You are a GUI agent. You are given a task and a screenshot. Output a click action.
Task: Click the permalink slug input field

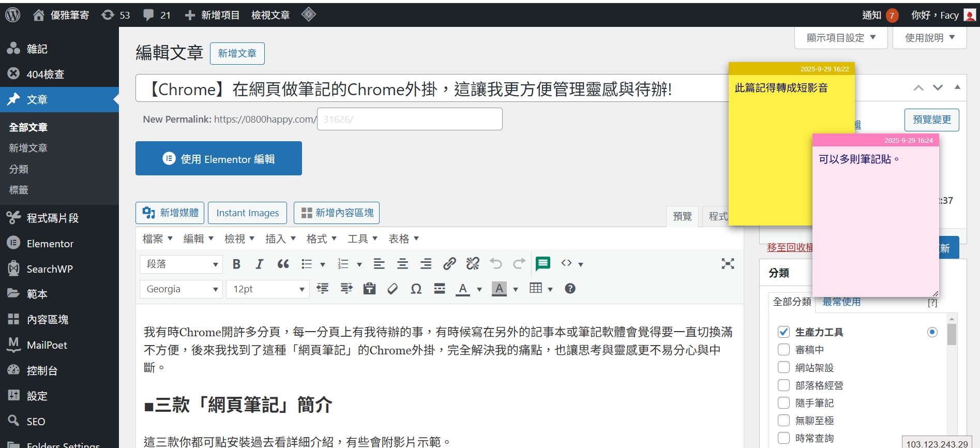coord(410,119)
